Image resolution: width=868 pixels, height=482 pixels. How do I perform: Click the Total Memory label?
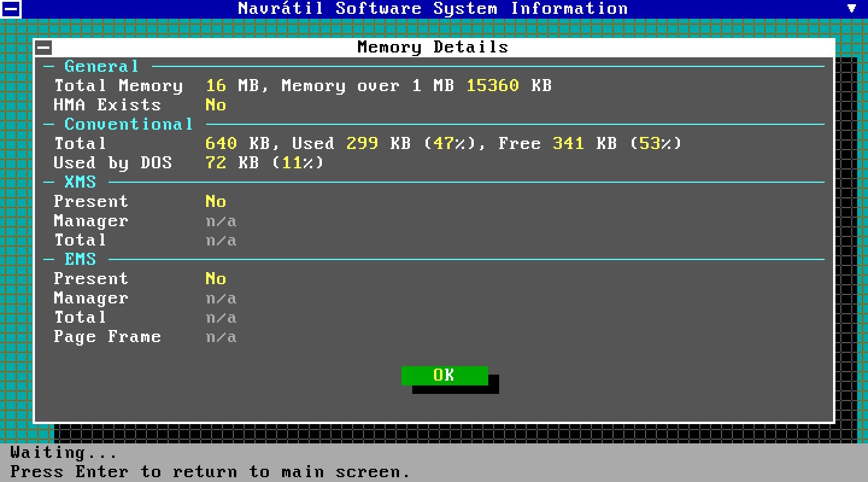click(118, 86)
